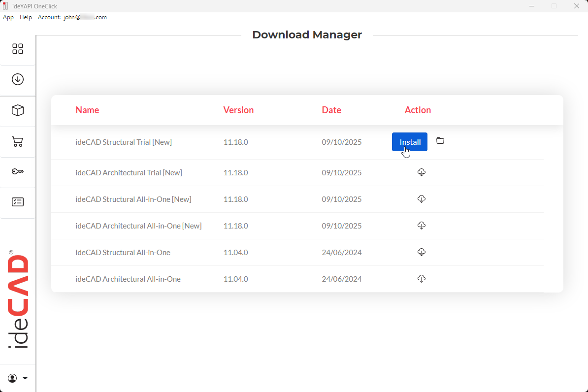
Task: Download ideCAD Architectural All-in-One 11.04.0
Action: pos(422,279)
